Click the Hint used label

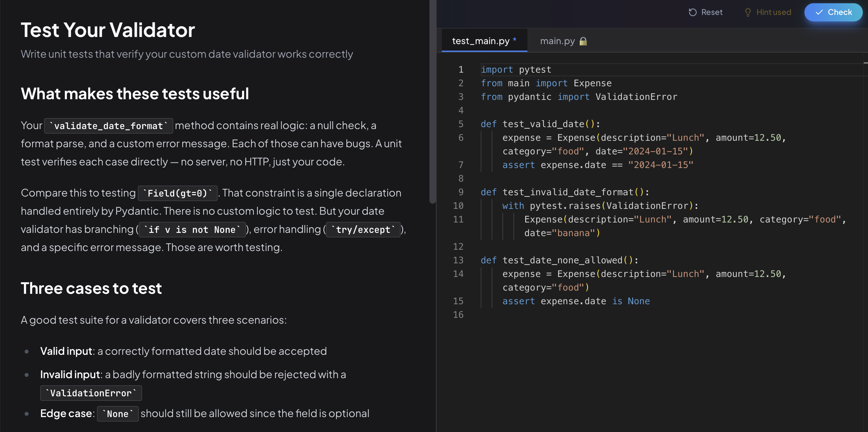(x=774, y=12)
